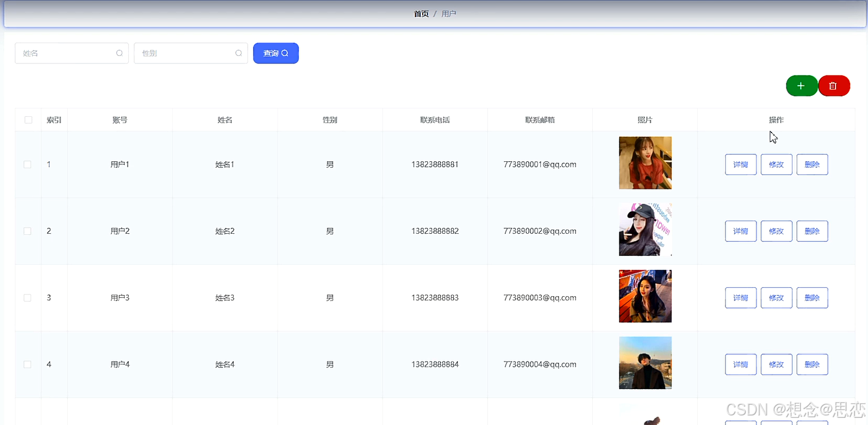Click 修改 for 用户1

(x=776, y=164)
